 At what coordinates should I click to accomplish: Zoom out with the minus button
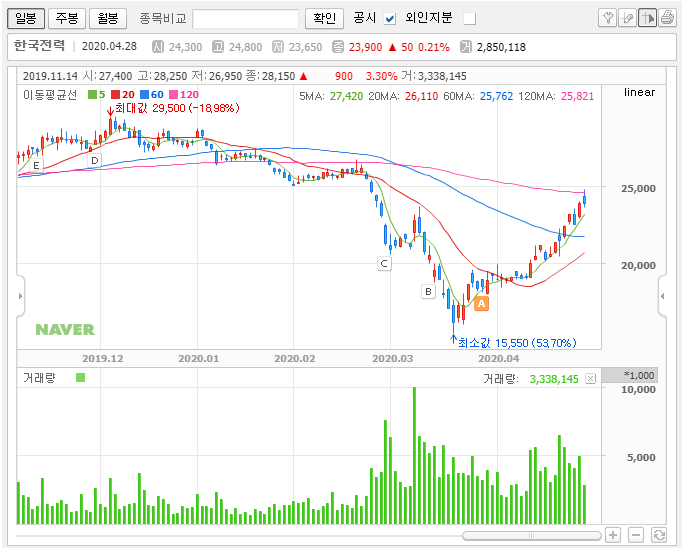point(636,535)
